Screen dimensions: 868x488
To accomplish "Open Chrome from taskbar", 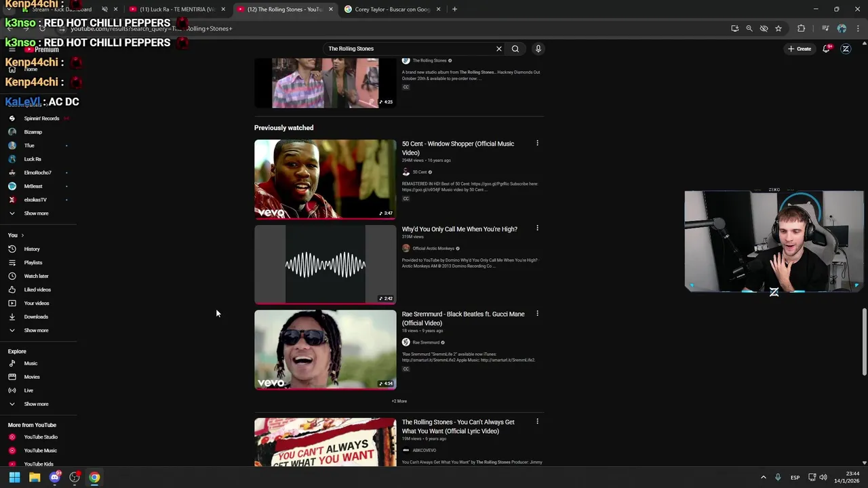I will pos(94,477).
